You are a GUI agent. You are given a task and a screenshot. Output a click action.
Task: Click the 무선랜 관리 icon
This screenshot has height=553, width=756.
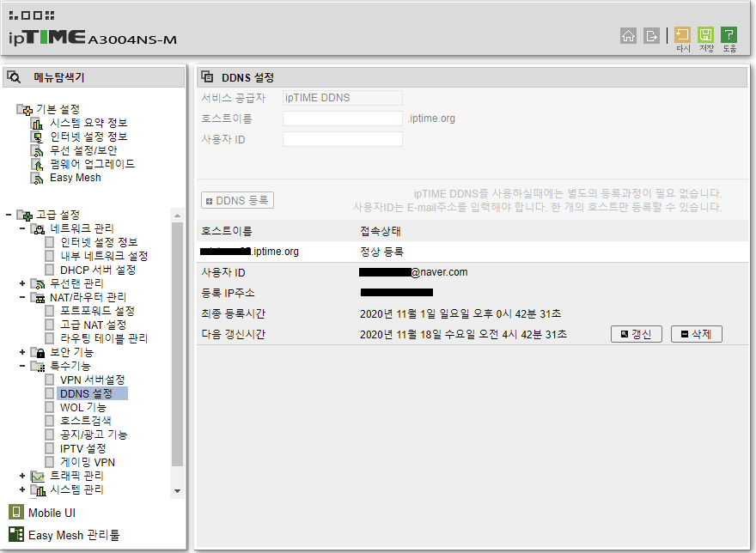pyautogui.click(x=38, y=283)
